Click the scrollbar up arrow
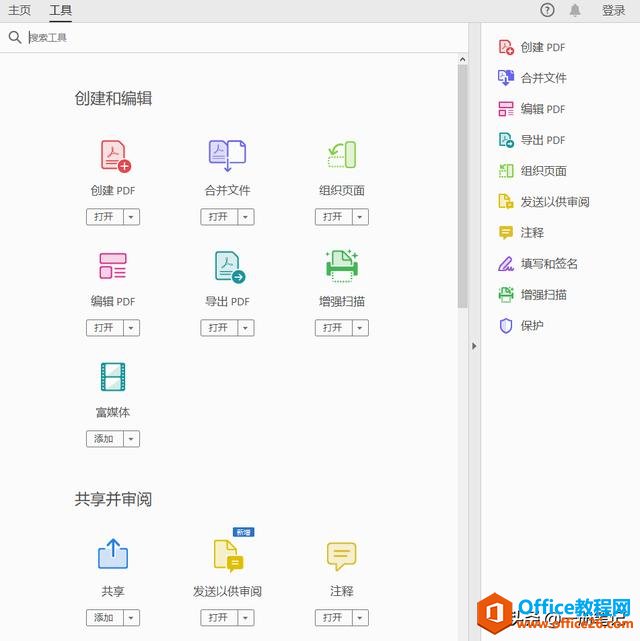Screen dimensions: 640x641 tap(462, 60)
